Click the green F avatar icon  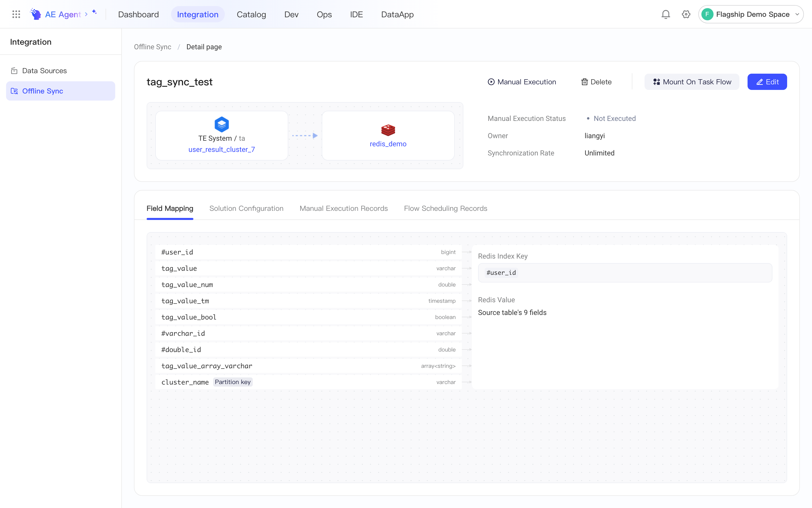tap(707, 14)
